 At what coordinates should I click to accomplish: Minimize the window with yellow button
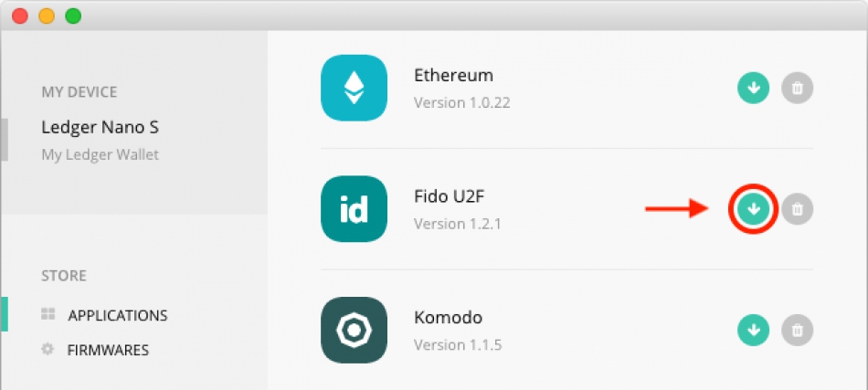(x=47, y=16)
